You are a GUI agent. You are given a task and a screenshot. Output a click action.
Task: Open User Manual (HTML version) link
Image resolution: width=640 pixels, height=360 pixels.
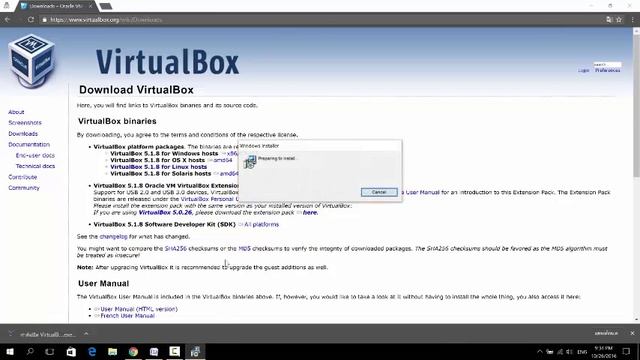(x=139, y=309)
